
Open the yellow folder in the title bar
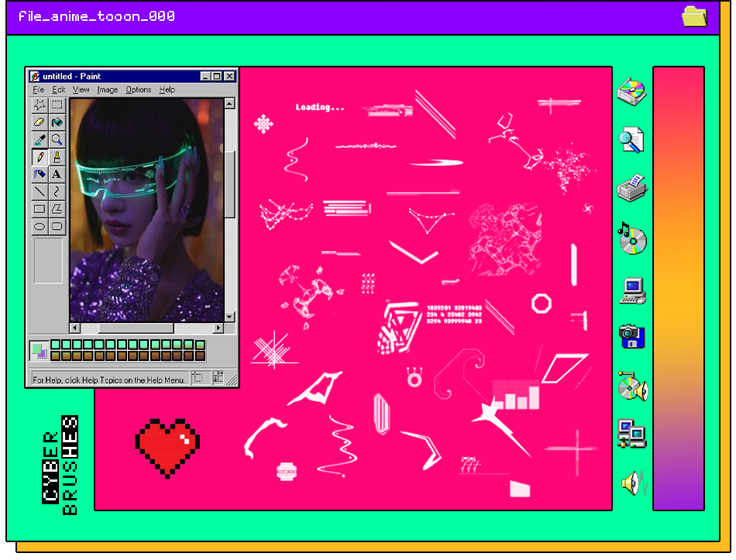[x=695, y=16]
